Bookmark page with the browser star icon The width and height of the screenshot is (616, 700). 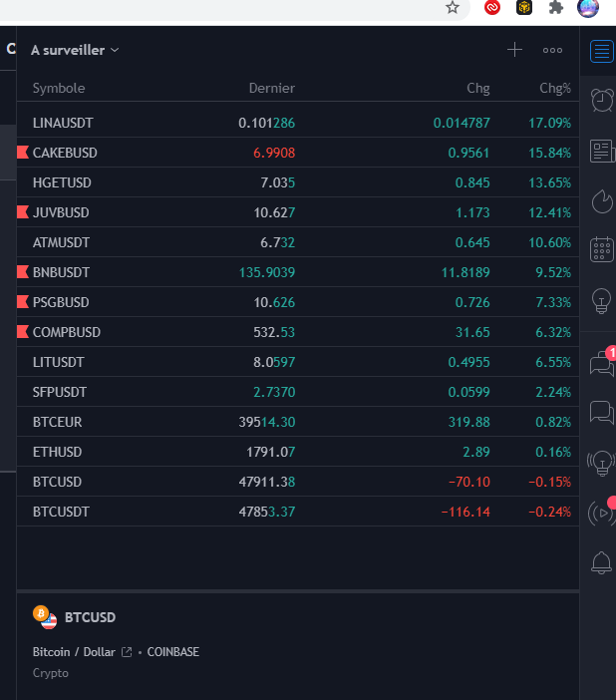(453, 8)
